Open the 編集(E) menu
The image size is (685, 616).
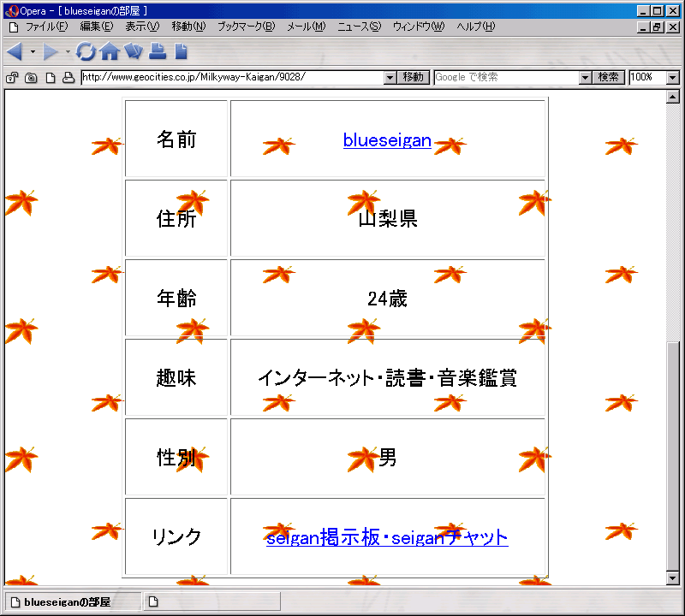click(97, 27)
